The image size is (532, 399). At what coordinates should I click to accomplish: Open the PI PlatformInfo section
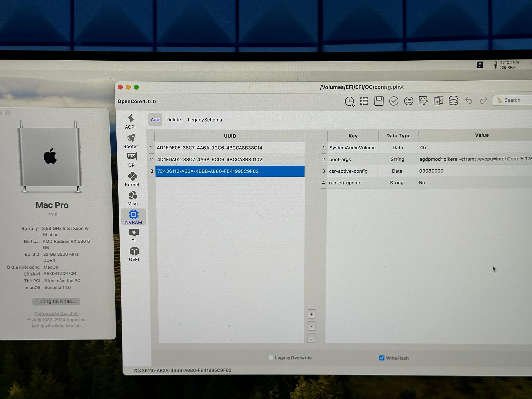[134, 236]
